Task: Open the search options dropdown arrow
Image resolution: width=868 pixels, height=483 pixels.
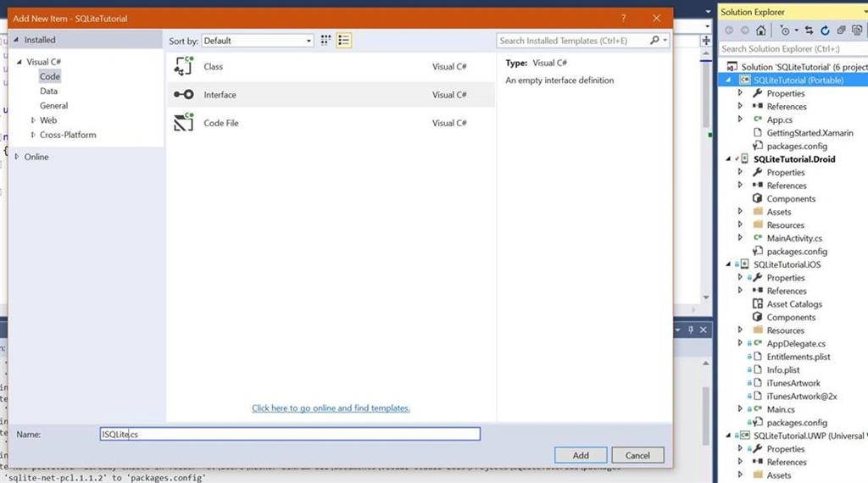Action: coord(665,41)
